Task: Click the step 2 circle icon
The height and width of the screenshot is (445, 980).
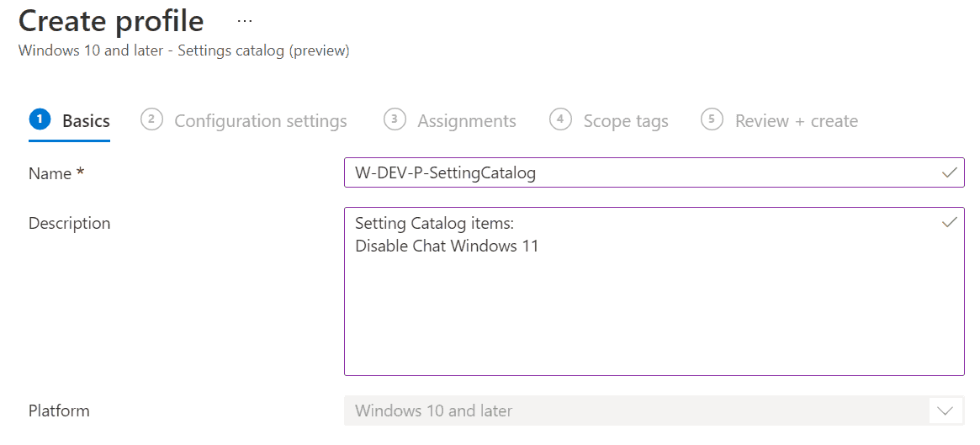Action: point(151,119)
